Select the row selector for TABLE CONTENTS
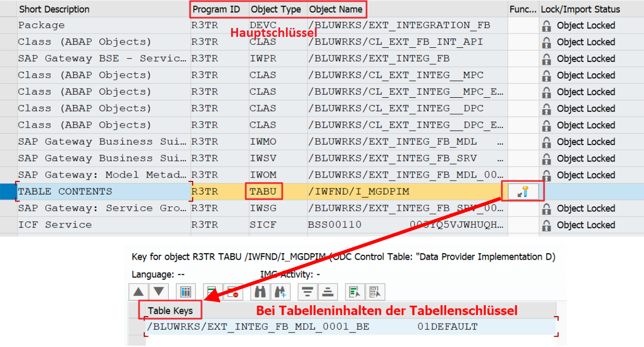The height and width of the screenshot is (347, 644). point(8,192)
